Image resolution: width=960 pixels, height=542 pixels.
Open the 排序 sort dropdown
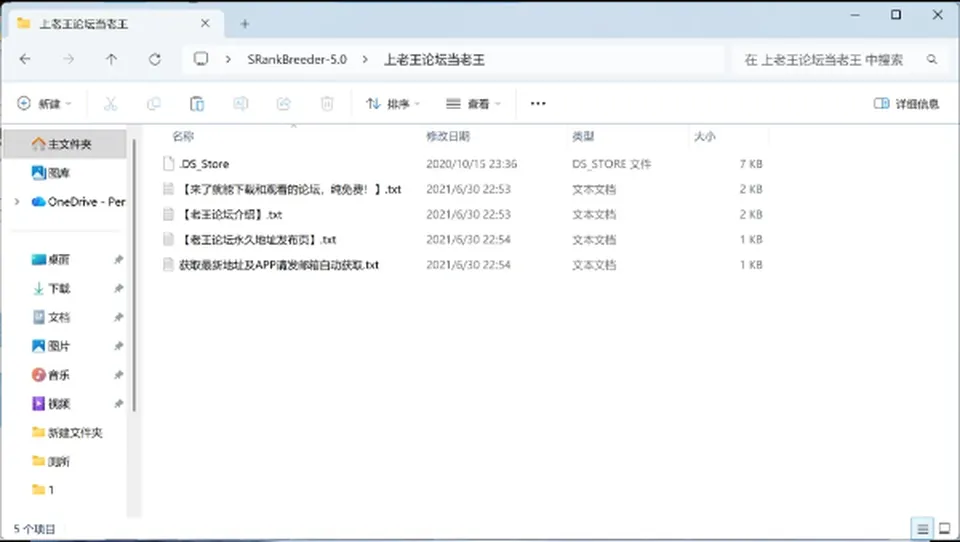(393, 104)
